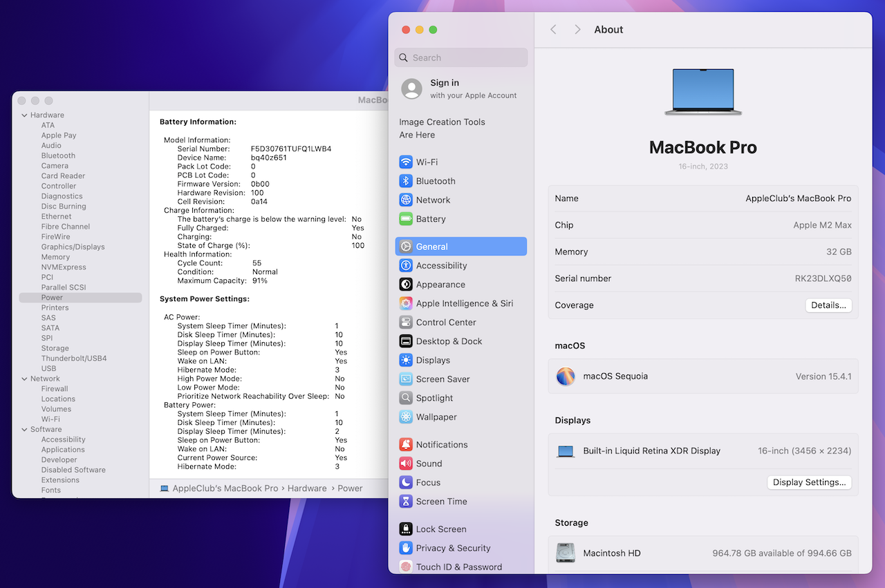
Task: Select NVMExpress in the hardware list
Action: (64, 267)
